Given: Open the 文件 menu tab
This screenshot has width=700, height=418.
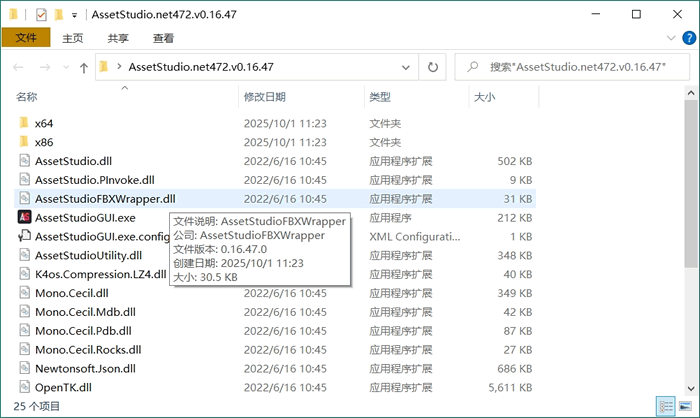Looking at the screenshot, I should click(25, 38).
